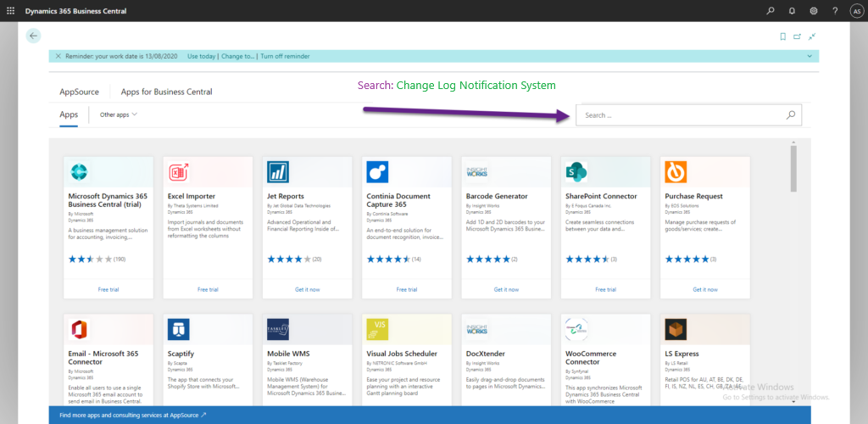The image size is (868, 424).
Task: Open the Other apps dropdown
Action: [118, 114]
